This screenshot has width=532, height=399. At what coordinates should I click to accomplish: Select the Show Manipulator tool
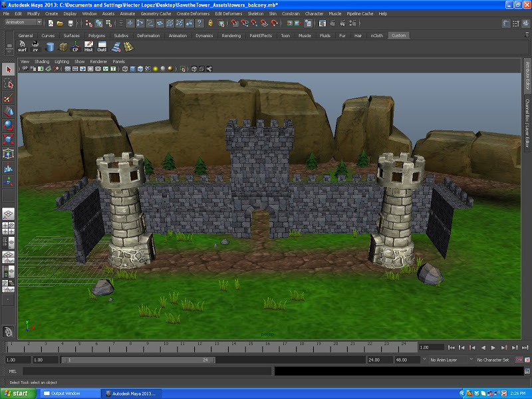point(9,182)
